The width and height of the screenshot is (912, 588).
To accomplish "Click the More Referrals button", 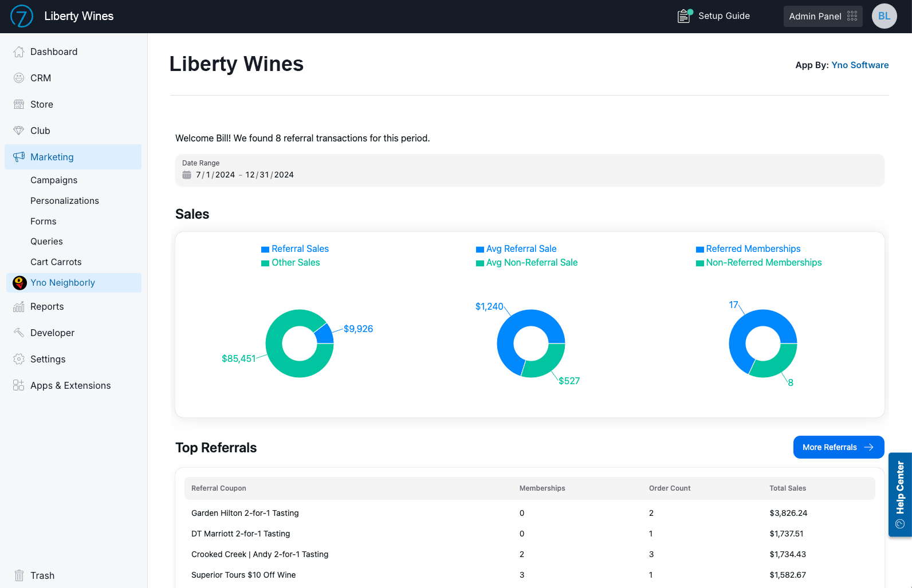I will [839, 447].
